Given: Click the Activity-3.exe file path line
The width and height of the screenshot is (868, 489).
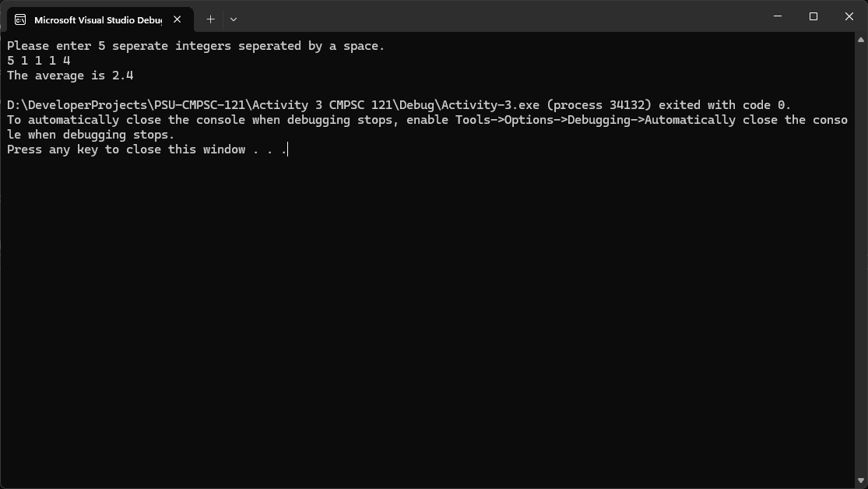Looking at the screenshot, I should (399, 104).
